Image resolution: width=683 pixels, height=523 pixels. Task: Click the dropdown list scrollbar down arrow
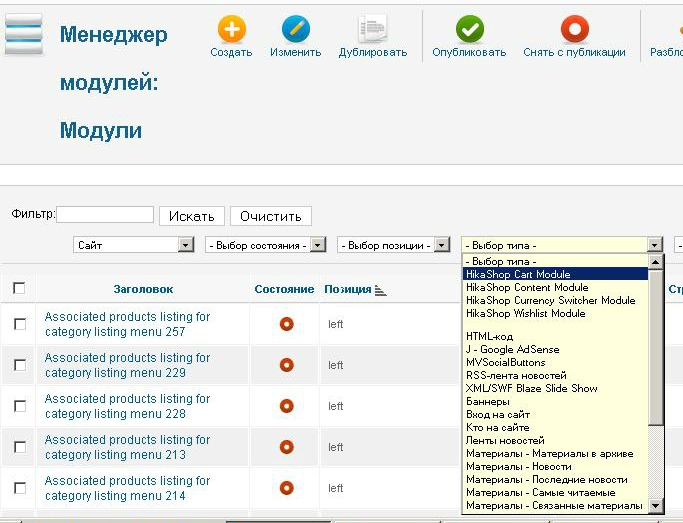tap(656, 507)
